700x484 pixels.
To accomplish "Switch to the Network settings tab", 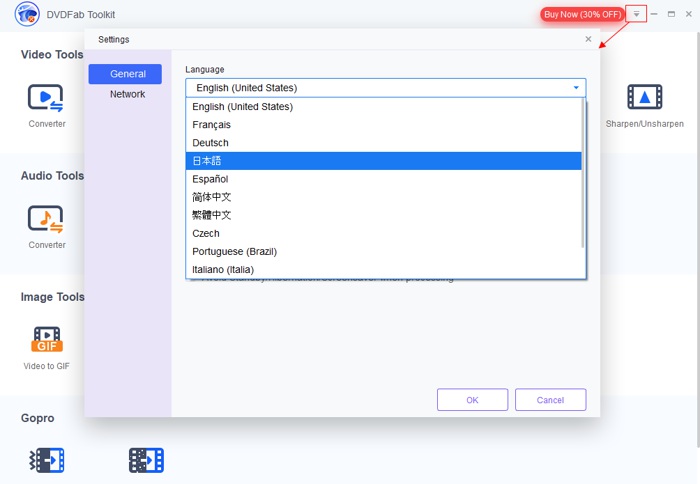I will 127,94.
